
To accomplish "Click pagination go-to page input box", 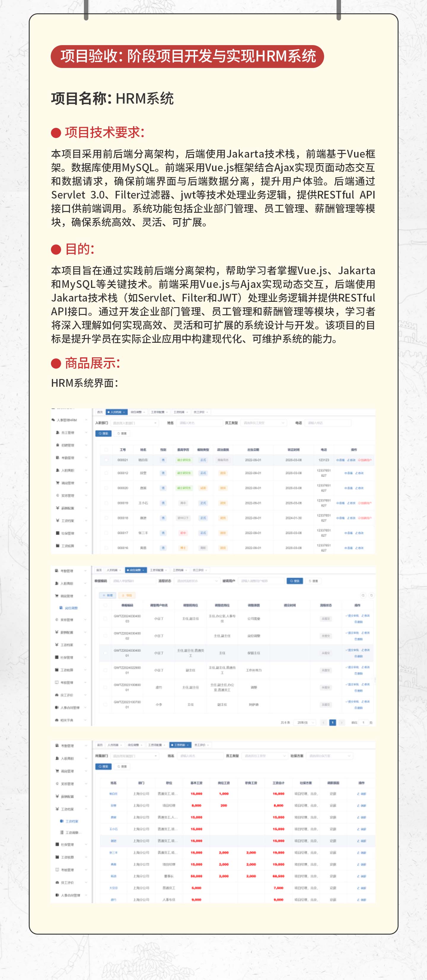I will (363, 722).
